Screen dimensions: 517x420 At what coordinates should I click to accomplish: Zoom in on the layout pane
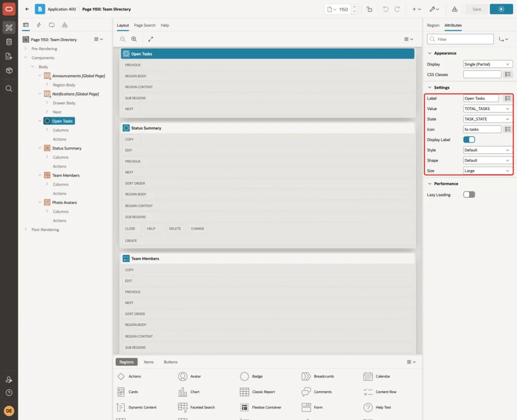(134, 39)
